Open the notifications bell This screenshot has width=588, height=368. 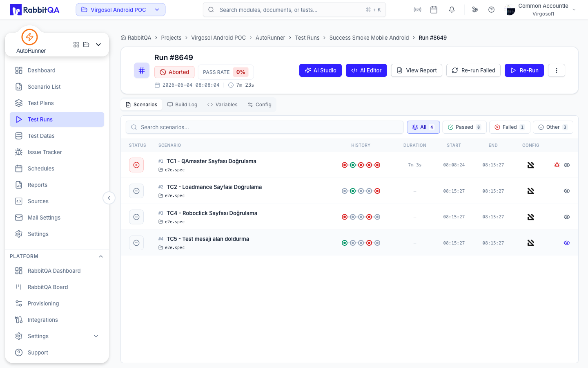click(x=452, y=10)
